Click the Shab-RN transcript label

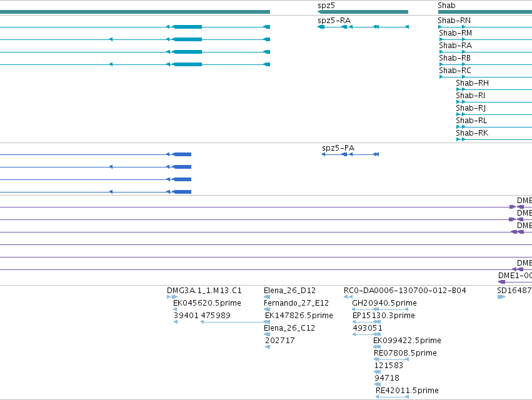point(454,21)
